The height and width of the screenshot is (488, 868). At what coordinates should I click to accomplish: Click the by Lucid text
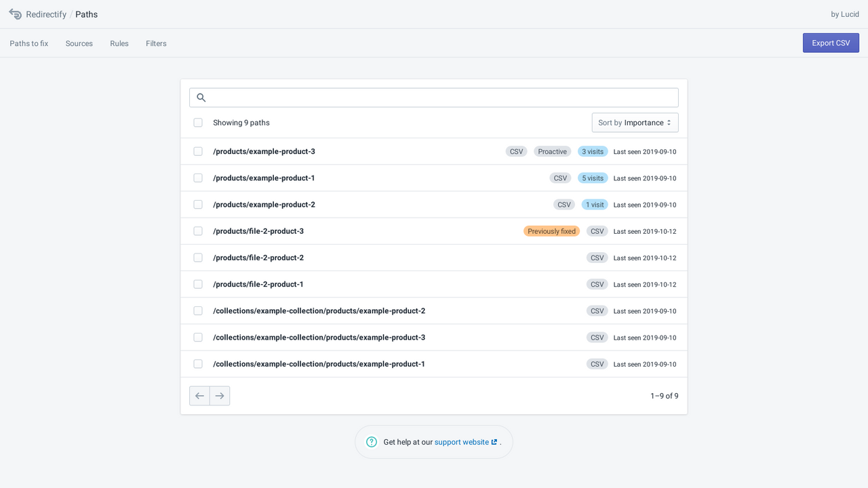845,14
